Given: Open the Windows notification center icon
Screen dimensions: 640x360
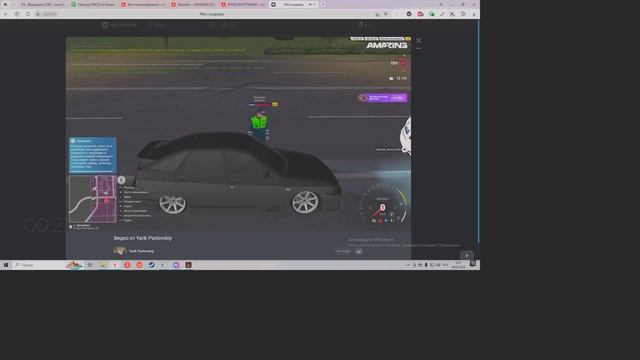Looking at the screenshot, I should pyautogui.click(x=473, y=264).
